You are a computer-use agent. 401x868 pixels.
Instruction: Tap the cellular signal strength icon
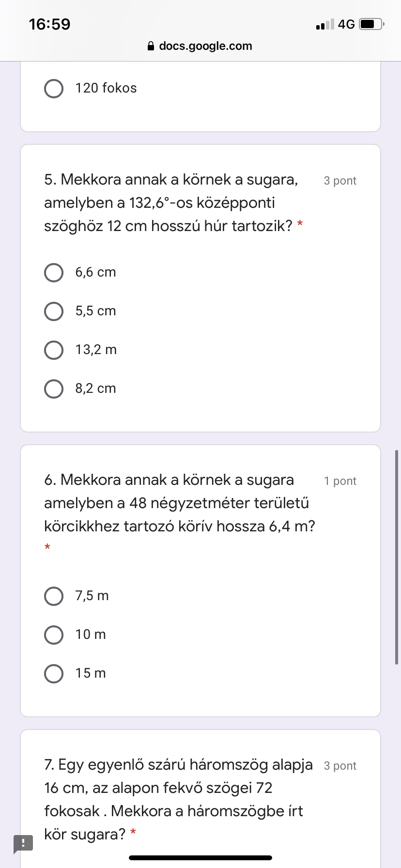tap(324, 25)
